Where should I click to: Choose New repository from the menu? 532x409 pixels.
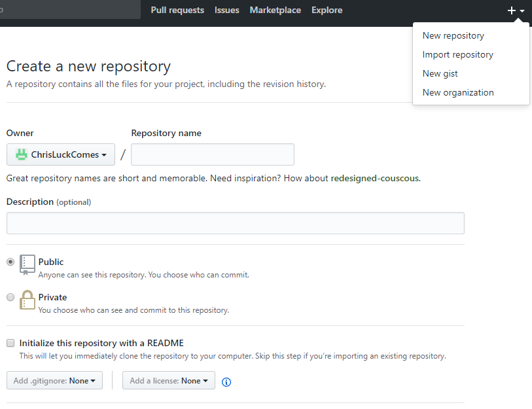[x=453, y=35]
